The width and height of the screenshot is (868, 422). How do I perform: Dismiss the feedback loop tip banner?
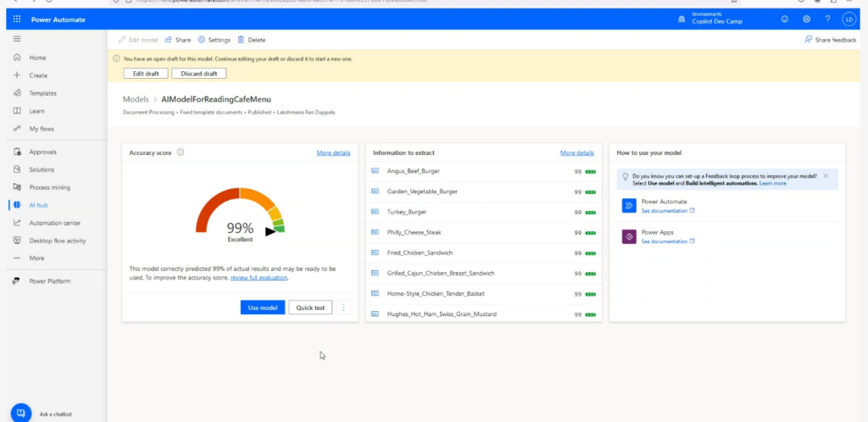[826, 176]
